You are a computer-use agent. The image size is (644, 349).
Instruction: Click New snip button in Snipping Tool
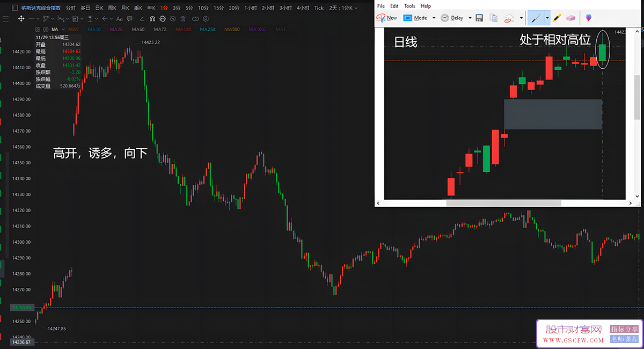[x=387, y=18]
